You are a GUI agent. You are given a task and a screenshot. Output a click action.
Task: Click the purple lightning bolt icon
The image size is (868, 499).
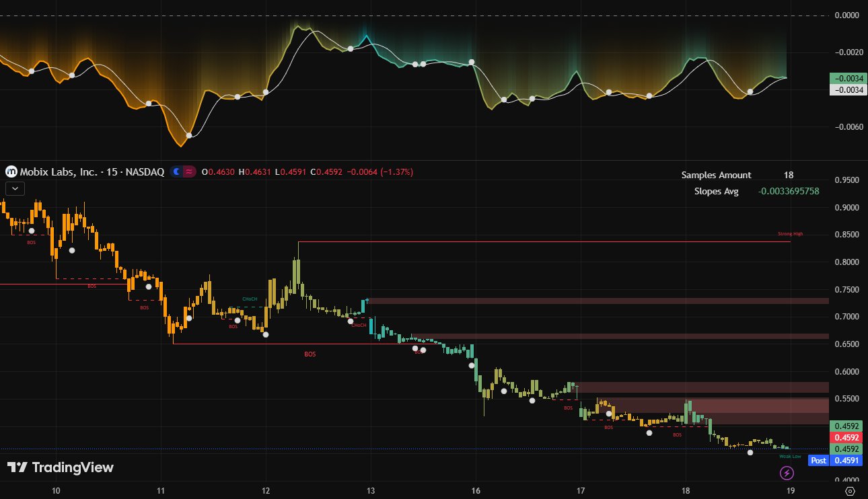click(787, 473)
